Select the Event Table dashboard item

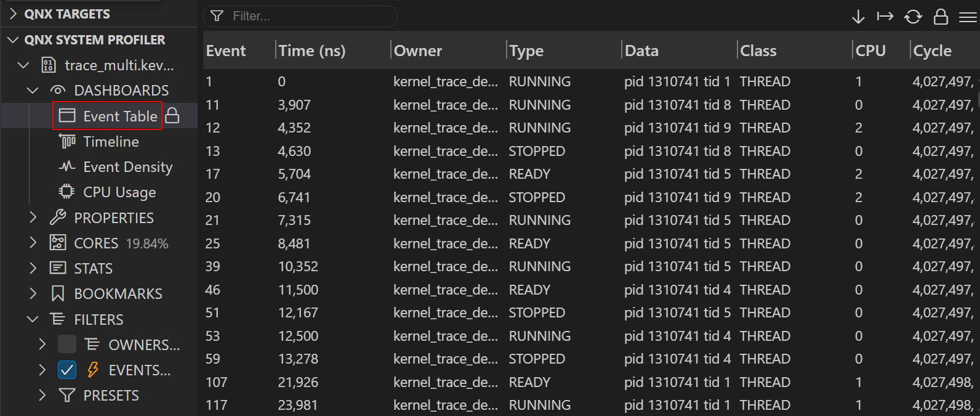[x=120, y=116]
